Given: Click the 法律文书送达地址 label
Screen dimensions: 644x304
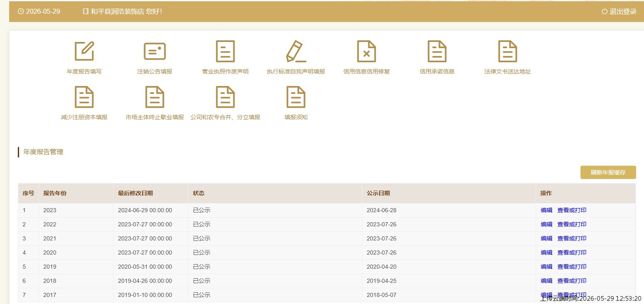Looking at the screenshot, I should [x=508, y=71].
